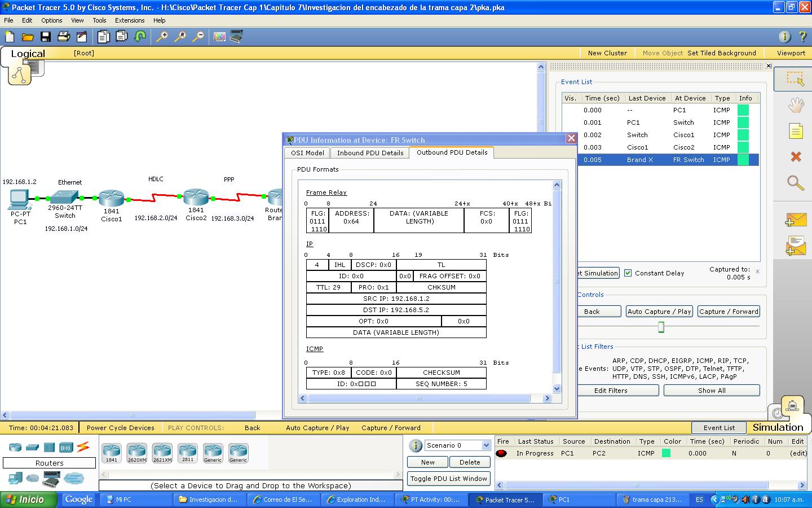Open the Activity Wizard toolbar icon
Image resolution: width=812 pixels, height=508 pixels.
click(82, 37)
